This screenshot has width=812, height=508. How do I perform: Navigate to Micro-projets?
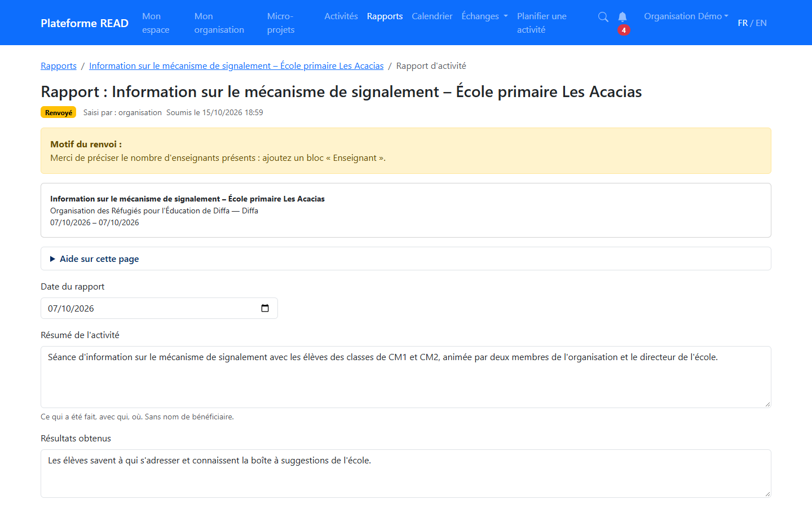pos(281,23)
